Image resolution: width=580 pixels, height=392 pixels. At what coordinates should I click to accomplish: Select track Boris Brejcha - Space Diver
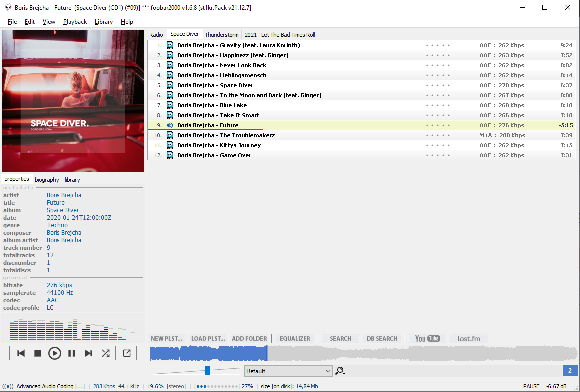click(x=215, y=85)
